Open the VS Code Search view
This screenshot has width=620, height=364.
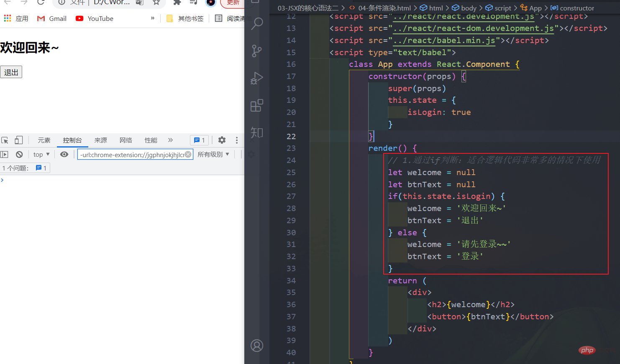tap(257, 24)
